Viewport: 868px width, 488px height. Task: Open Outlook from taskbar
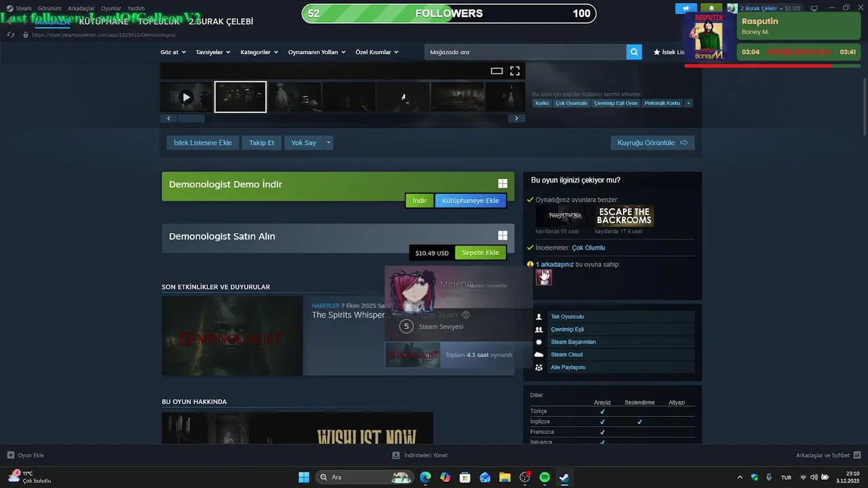[485, 477]
